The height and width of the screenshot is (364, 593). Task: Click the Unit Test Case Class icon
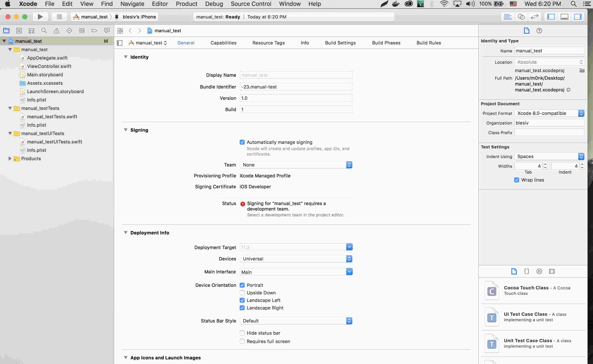(492, 342)
